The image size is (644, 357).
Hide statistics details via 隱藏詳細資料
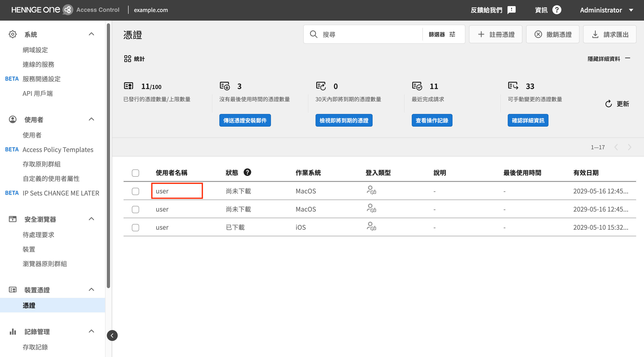tap(609, 59)
